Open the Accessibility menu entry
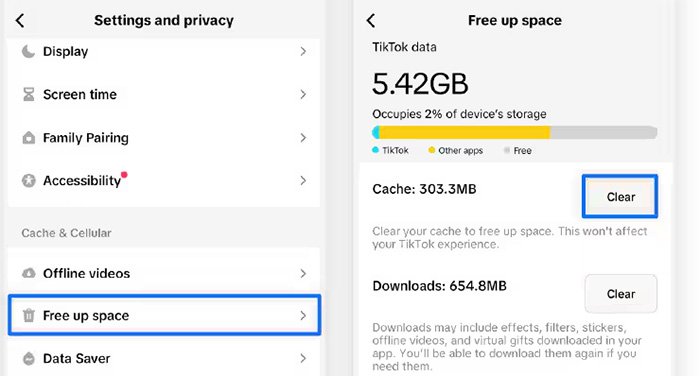Image resolution: width=700 pixels, height=376 pixels. 164,180
